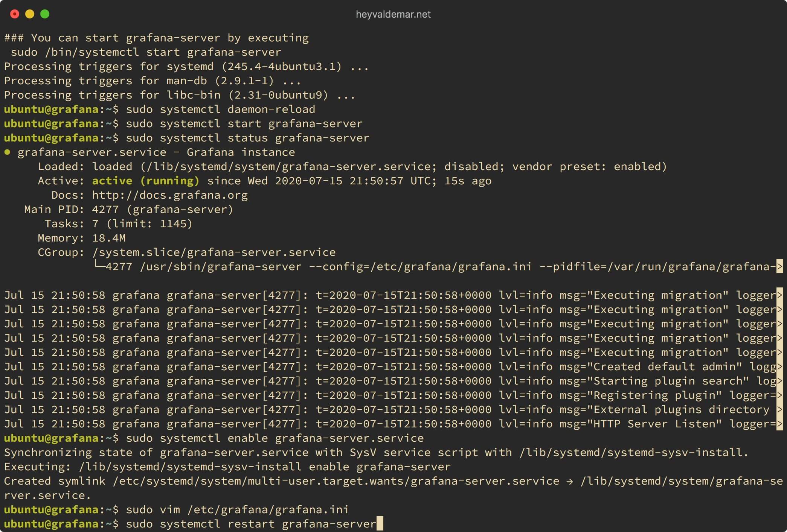
Task: Click the '### You can start grafana-server' line
Action: pos(156,38)
